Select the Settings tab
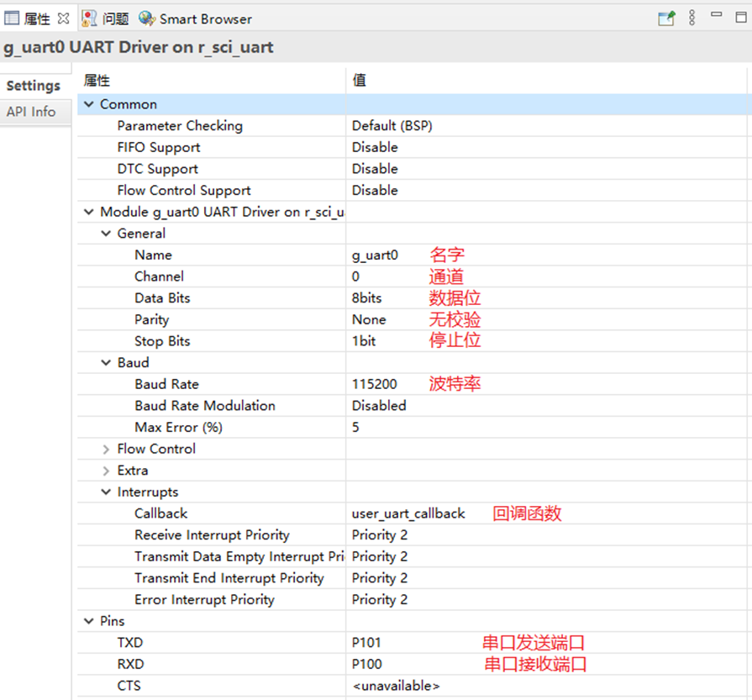 coord(34,85)
